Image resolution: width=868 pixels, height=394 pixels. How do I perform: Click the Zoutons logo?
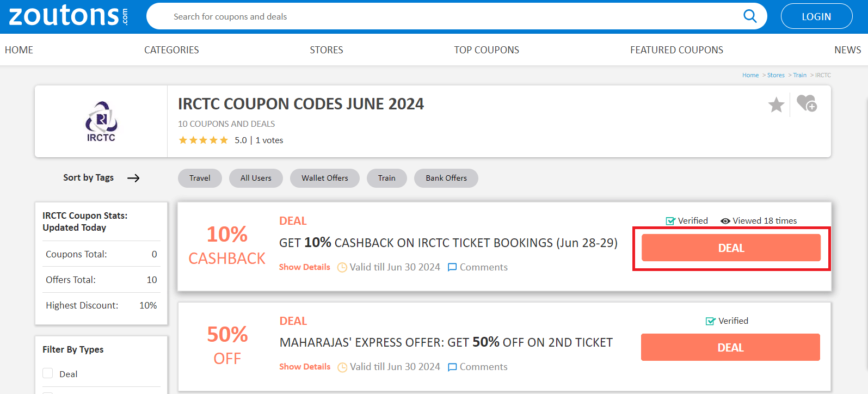click(x=69, y=16)
